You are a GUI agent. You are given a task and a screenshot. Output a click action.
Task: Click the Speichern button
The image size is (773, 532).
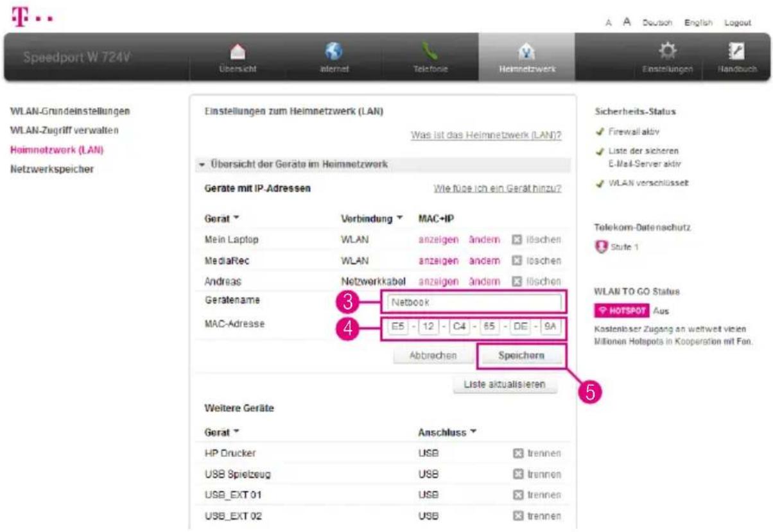(522, 356)
